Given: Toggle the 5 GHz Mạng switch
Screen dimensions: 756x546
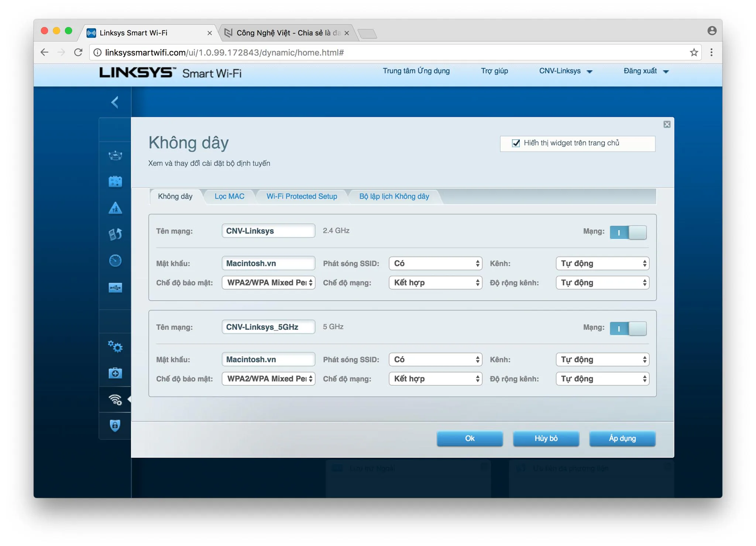Looking at the screenshot, I should [628, 328].
